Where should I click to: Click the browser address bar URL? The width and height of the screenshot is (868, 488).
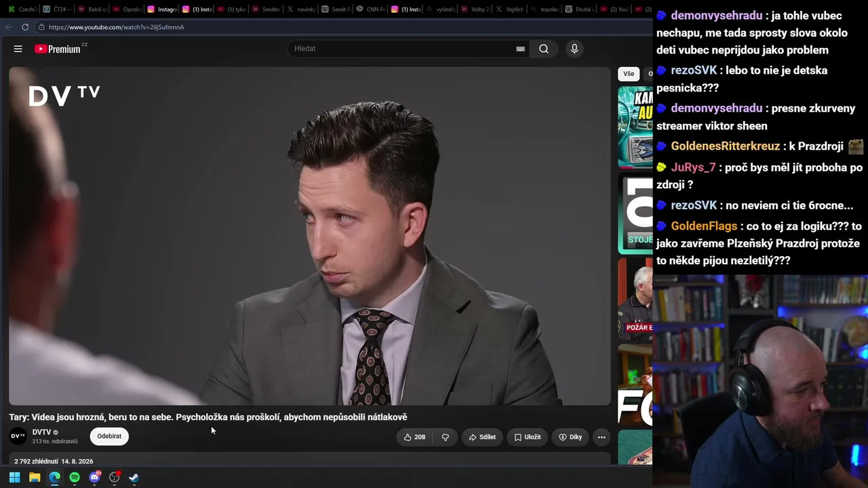pyautogui.click(x=116, y=27)
